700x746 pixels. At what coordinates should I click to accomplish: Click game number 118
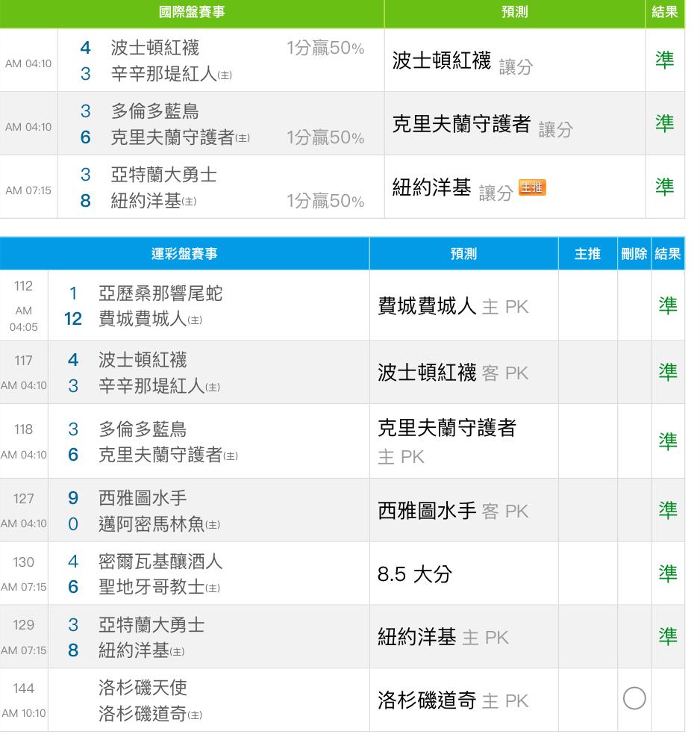(x=23, y=429)
